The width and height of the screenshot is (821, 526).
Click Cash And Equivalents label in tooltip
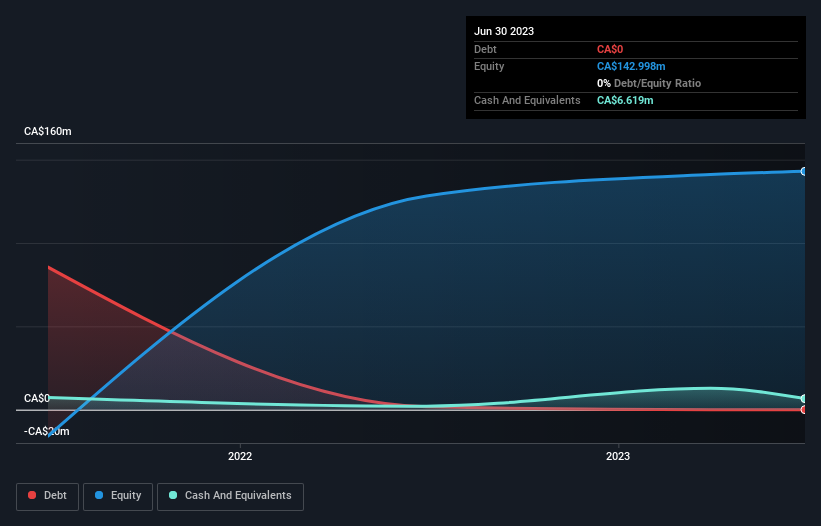click(527, 100)
